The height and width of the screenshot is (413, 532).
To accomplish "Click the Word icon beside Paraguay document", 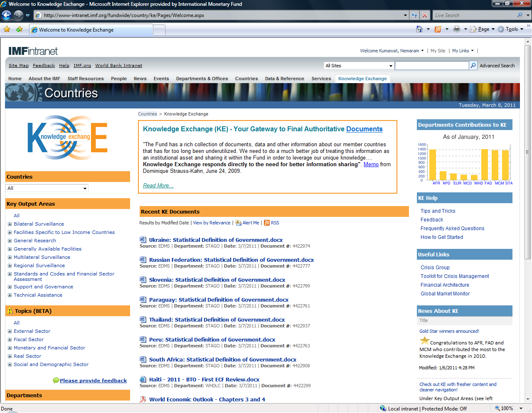I will point(143,300).
